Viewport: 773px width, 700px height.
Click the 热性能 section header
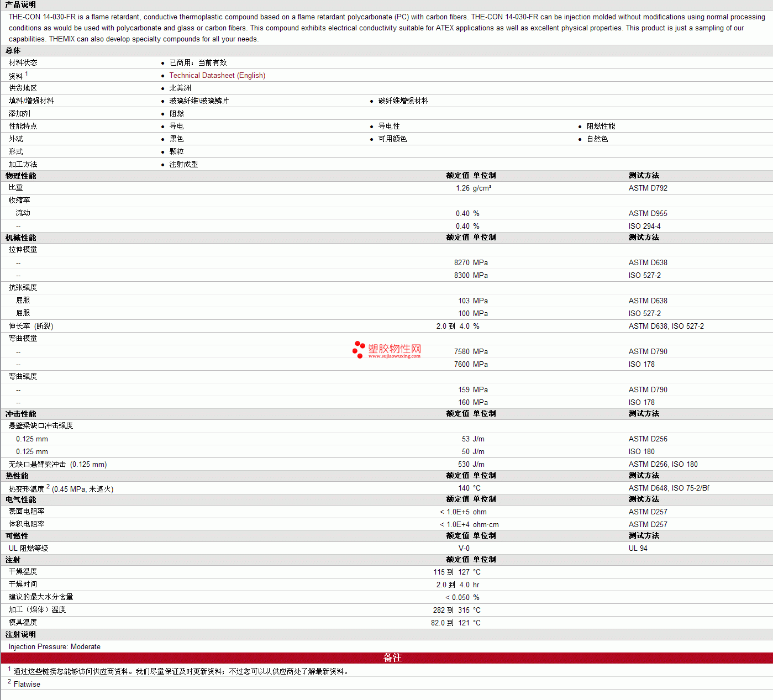click(17, 476)
